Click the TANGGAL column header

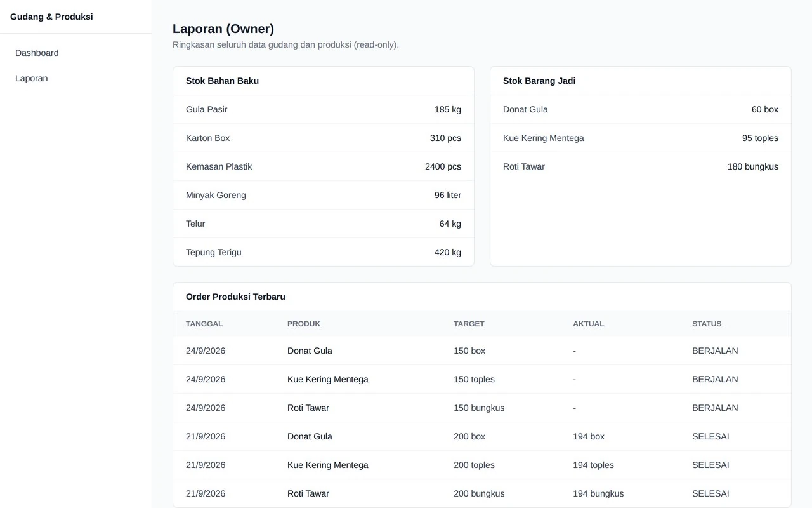point(204,324)
